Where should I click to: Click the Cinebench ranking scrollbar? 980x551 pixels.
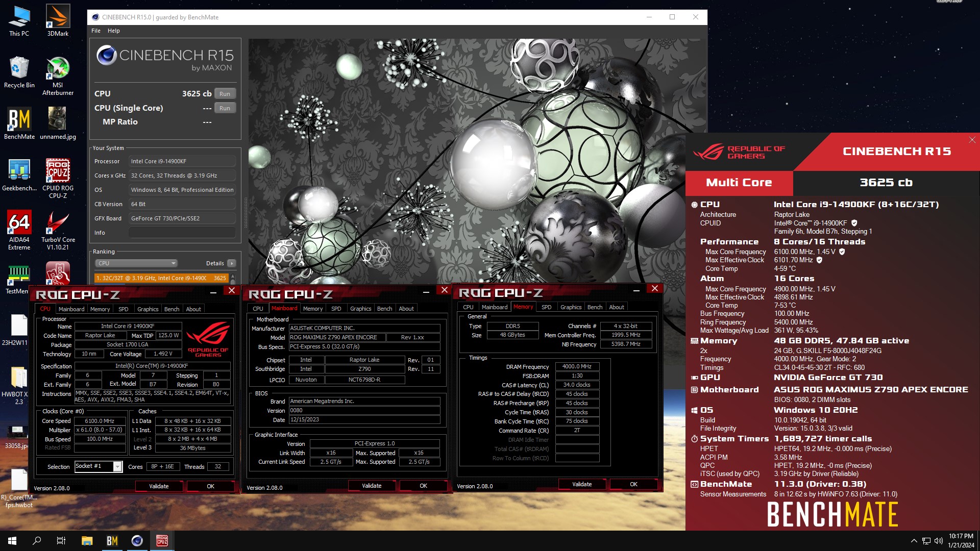pos(233,279)
